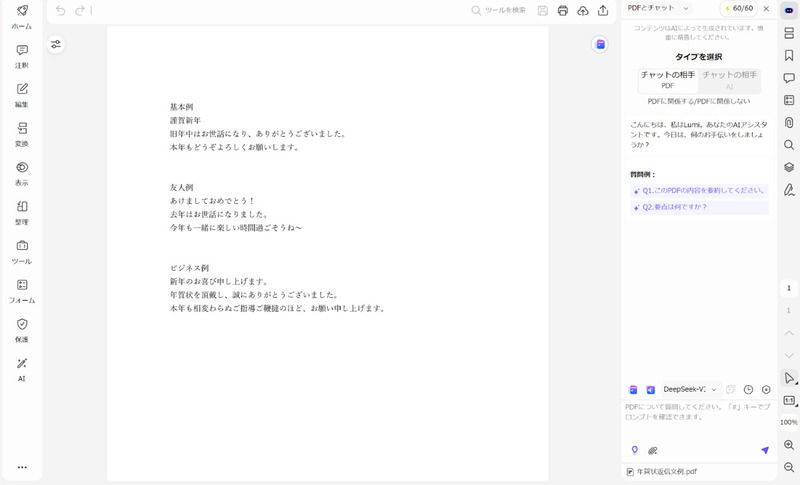800x485 pixels.
Task: Send the chat message with arrow icon
Action: pos(765,450)
